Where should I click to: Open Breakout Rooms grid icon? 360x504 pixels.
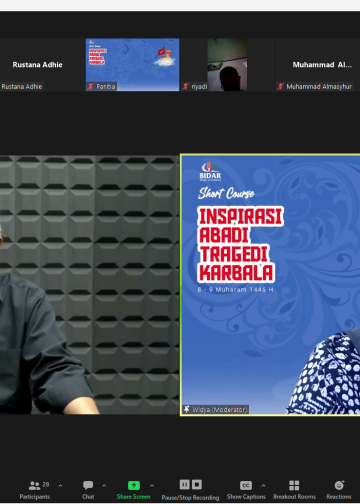pyautogui.click(x=294, y=485)
